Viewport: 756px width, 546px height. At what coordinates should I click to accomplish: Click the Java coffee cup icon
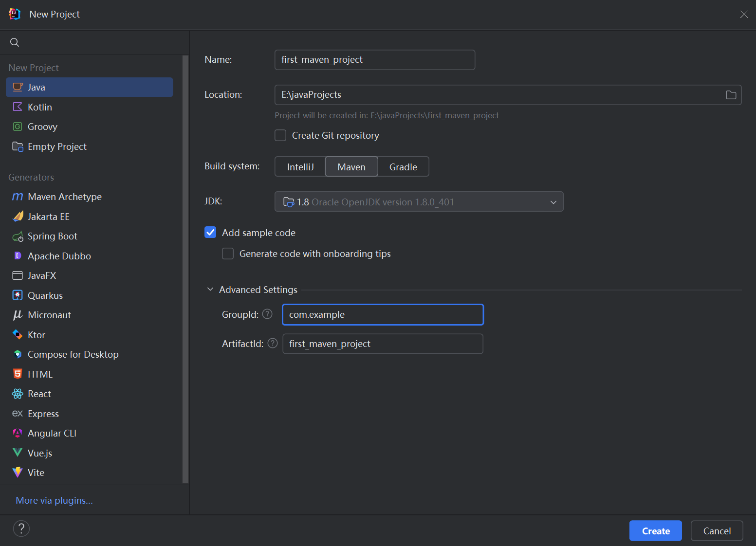[18, 87]
